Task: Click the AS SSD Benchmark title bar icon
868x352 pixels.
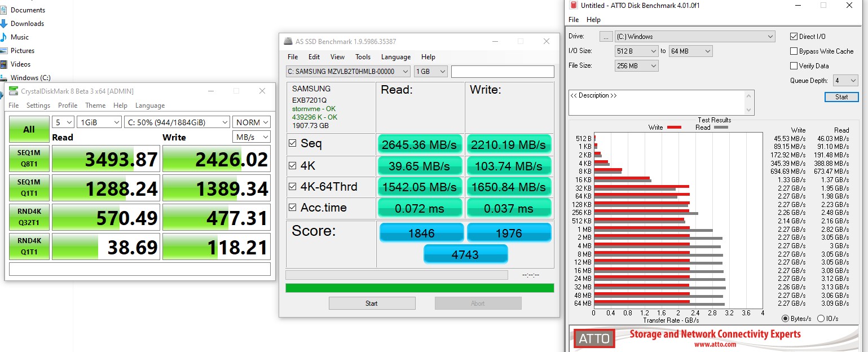Action: [288, 42]
